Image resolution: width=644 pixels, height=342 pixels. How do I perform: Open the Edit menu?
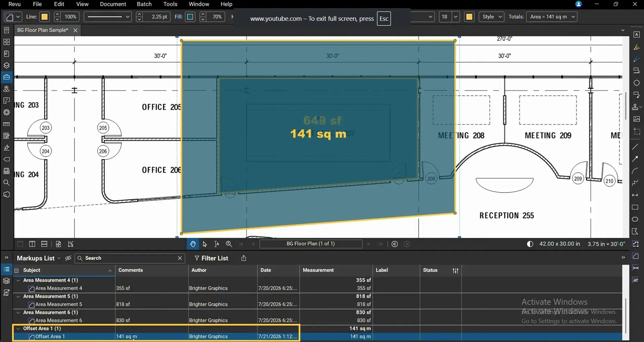coord(59,4)
